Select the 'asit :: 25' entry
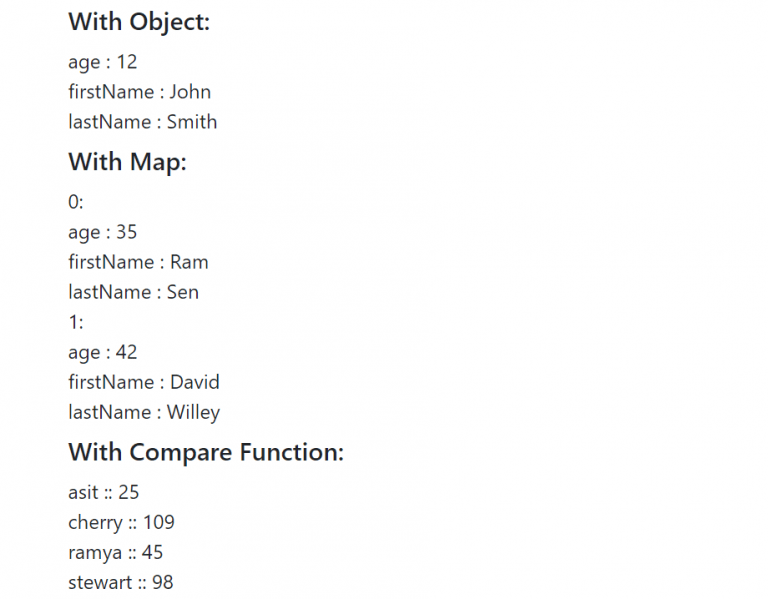This screenshot has width=768, height=599. (103, 492)
